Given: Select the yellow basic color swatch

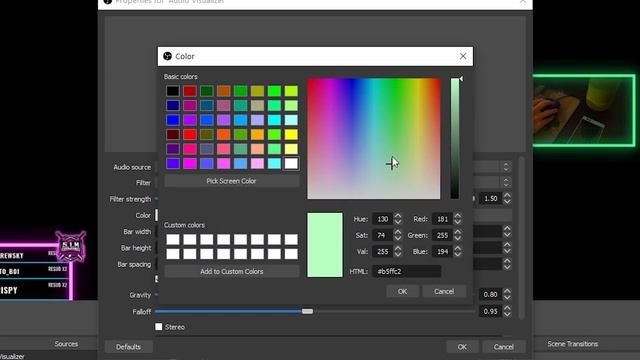Looking at the screenshot, I should [291, 134].
